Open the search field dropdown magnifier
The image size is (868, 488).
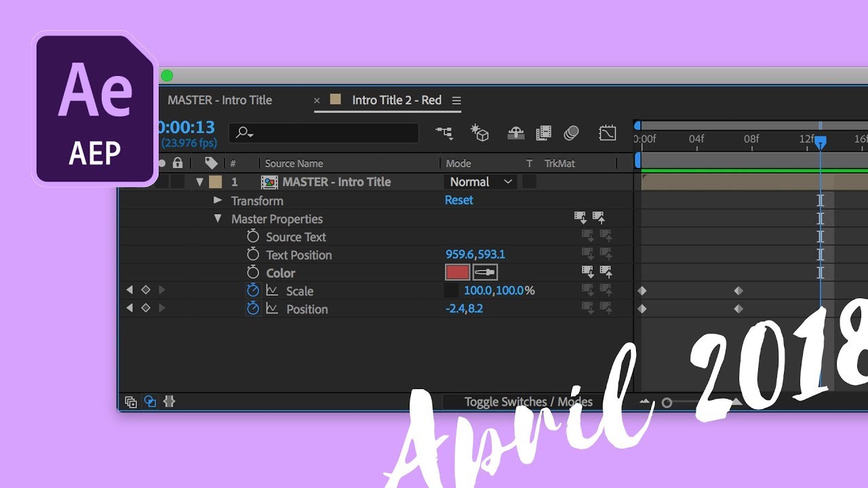tap(245, 134)
